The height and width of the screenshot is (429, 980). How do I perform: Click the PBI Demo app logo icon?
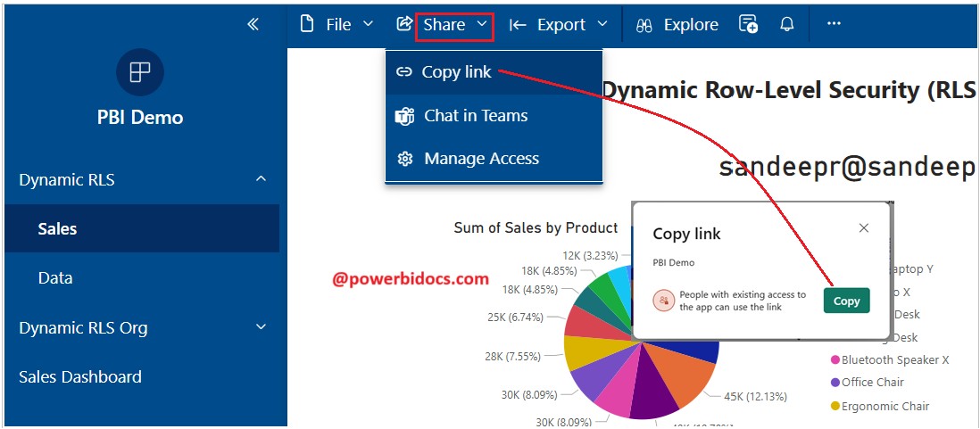pyautogui.click(x=140, y=72)
